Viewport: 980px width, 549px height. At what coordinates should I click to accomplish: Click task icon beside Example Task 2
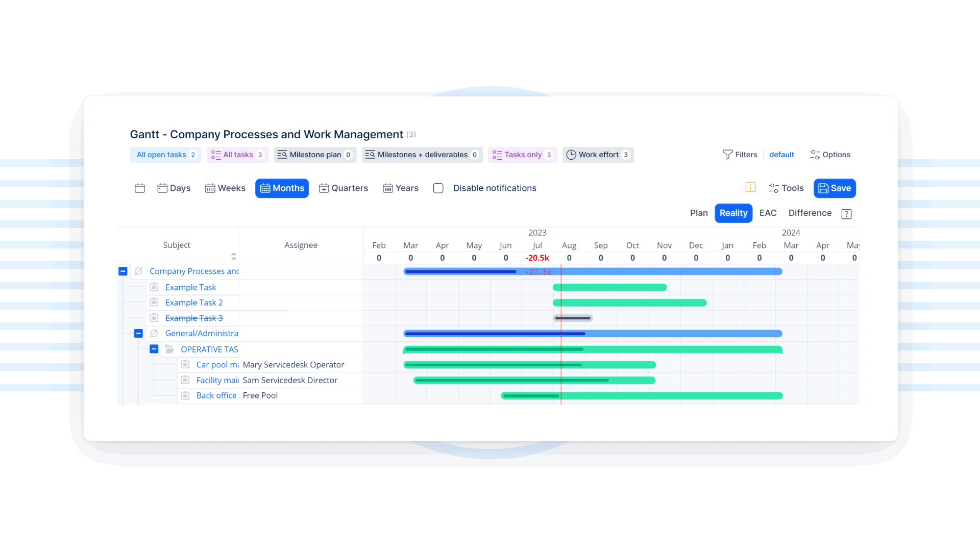pos(154,303)
